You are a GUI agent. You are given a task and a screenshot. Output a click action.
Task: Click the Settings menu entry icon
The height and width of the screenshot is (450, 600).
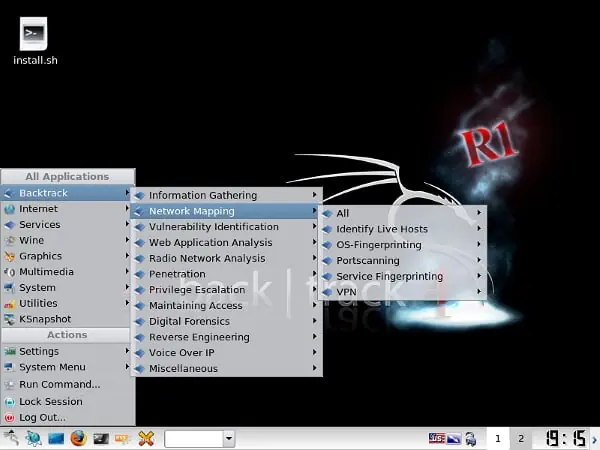point(10,351)
